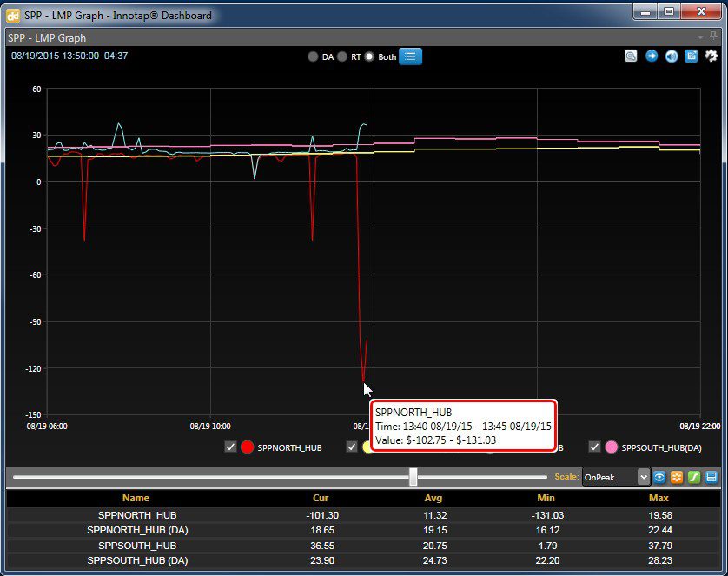The width and height of the screenshot is (728, 576).
Task: Select the SPPNORTH_HUB (DA) row name
Action: [137, 530]
